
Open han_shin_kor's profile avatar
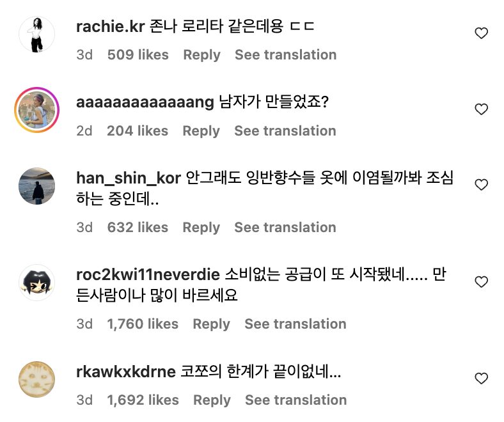coord(37,186)
